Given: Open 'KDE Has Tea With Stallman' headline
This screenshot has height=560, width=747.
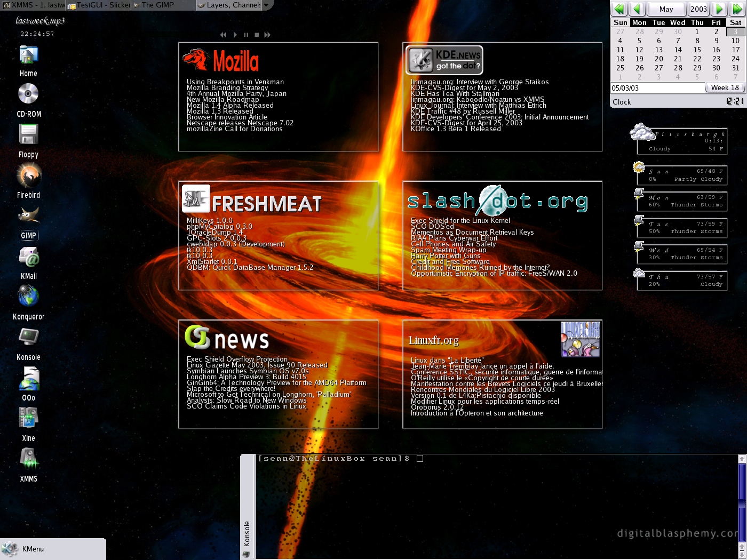Looking at the screenshot, I should [x=455, y=94].
